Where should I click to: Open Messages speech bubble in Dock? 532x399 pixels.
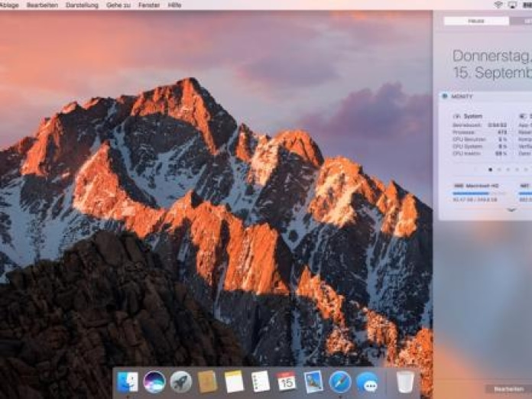tap(367, 383)
